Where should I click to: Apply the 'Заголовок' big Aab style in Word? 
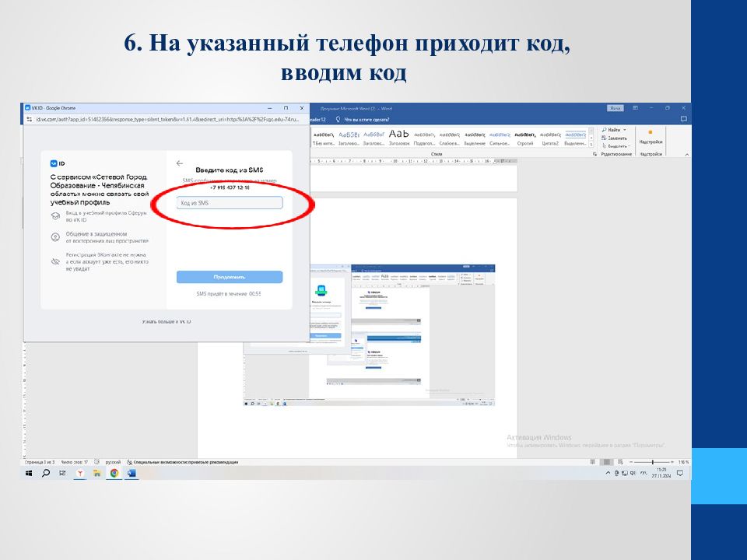pos(398,138)
